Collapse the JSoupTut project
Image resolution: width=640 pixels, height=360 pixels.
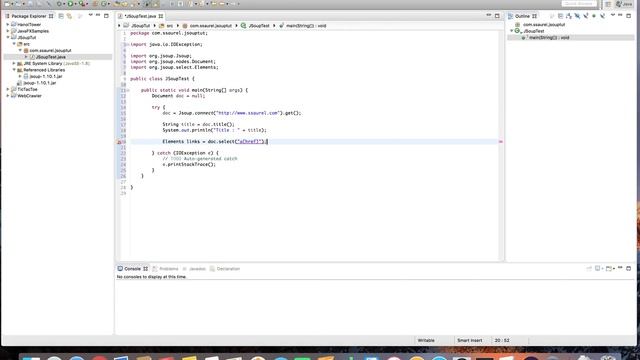coord(8,38)
